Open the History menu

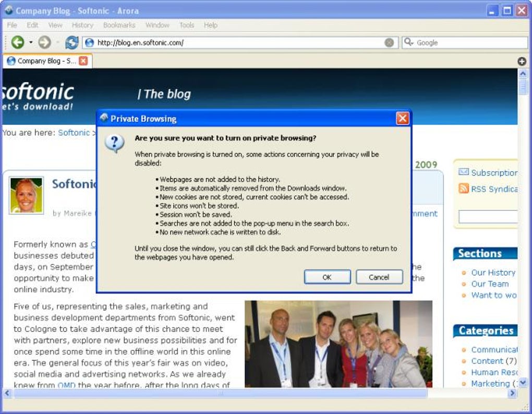click(82, 25)
